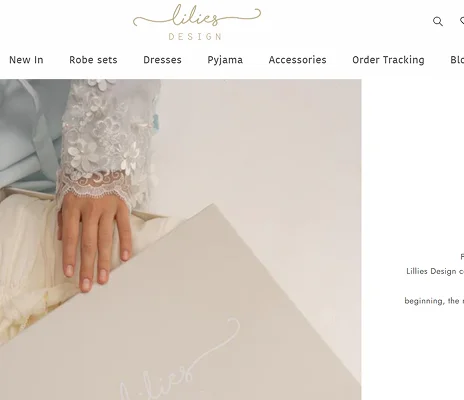The height and width of the screenshot is (400, 464).
Task: Open the Order Tracking page
Action: 388,60
